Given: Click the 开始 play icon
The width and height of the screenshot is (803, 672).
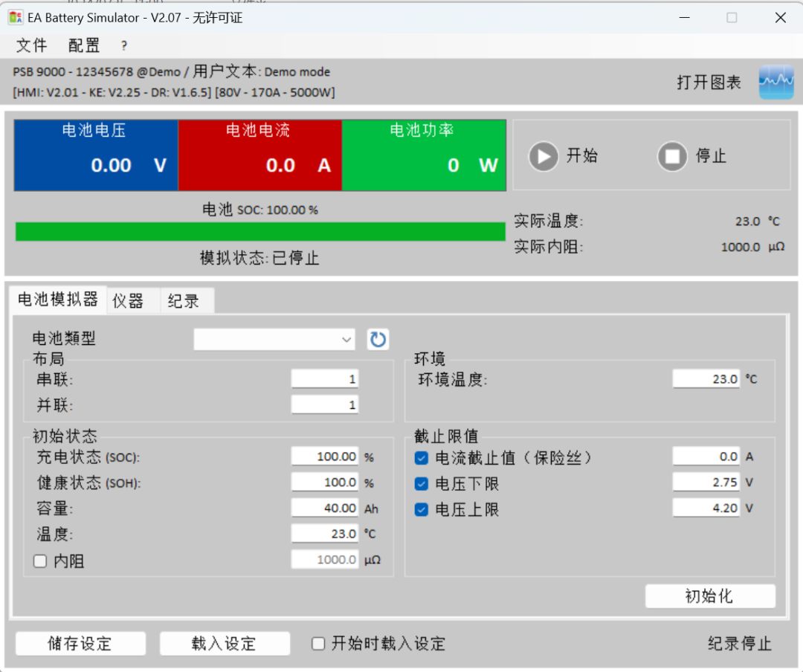Looking at the screenshot, I should [x=544, y=157].
